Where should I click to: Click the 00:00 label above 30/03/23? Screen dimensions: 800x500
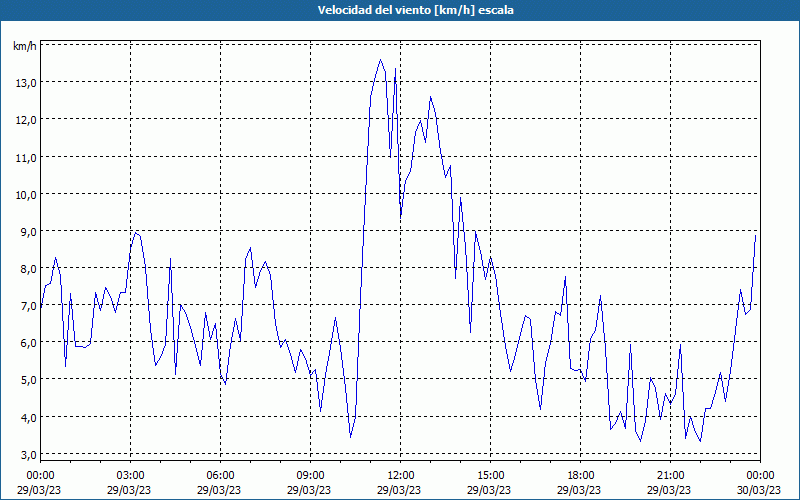(x=760, y=476)
